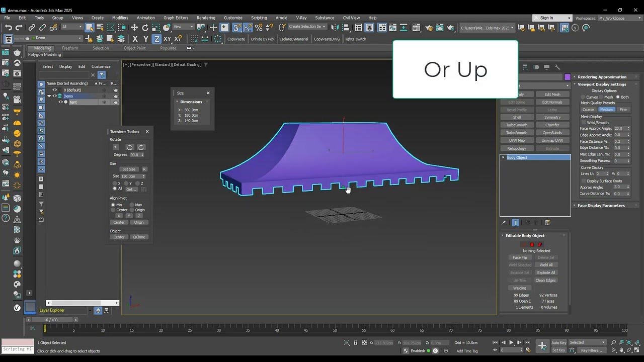Toggle the Layer Explorer icon in main toolbar
Screen dimensions: 644x362
[370, 28]
